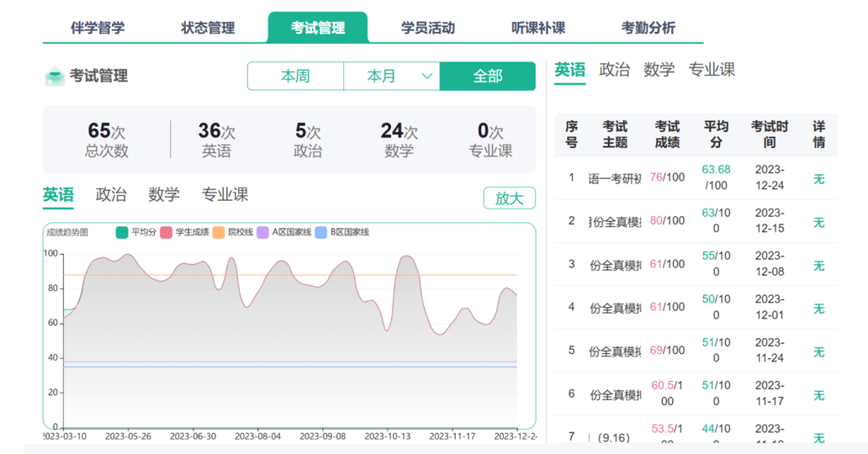This screenshot has height=454, width=868.
Task: Open 详情 无 link for row 3
Action: click(818, 266)
